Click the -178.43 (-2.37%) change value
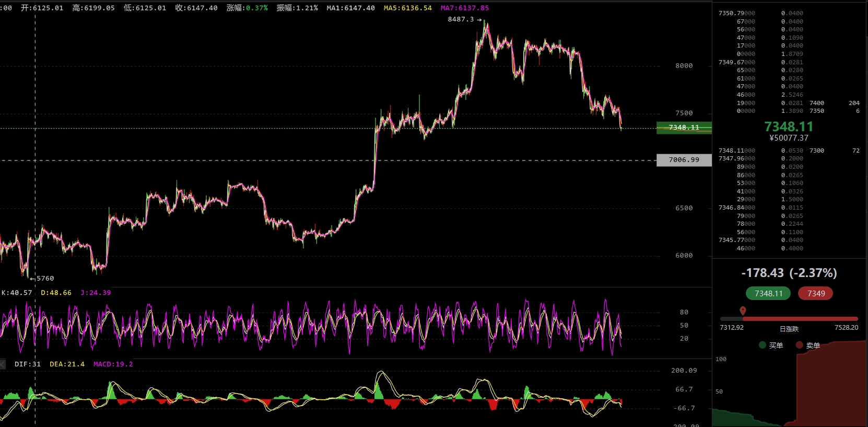The width and height of the screenshot is (868, 427). click(x=789, y=273)
